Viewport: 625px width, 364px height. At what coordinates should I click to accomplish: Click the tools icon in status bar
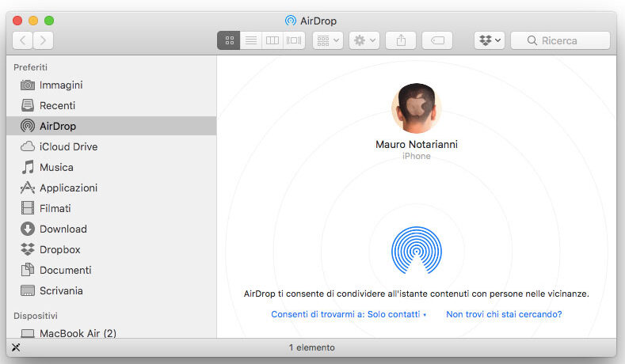pos(16,347)
